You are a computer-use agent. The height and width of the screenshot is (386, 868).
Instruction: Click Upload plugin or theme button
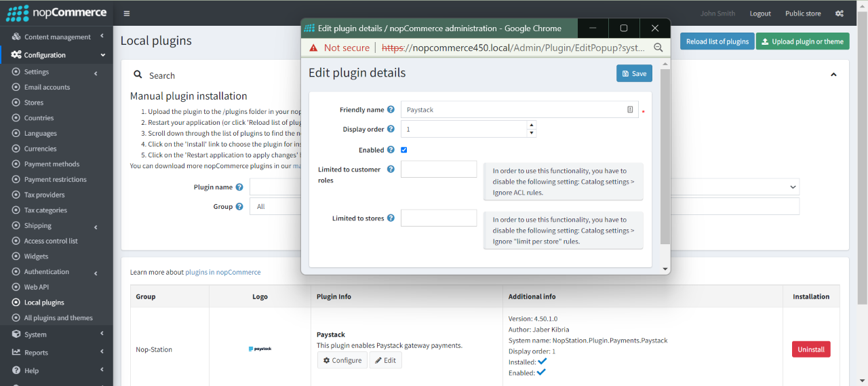tap(802, 41)
